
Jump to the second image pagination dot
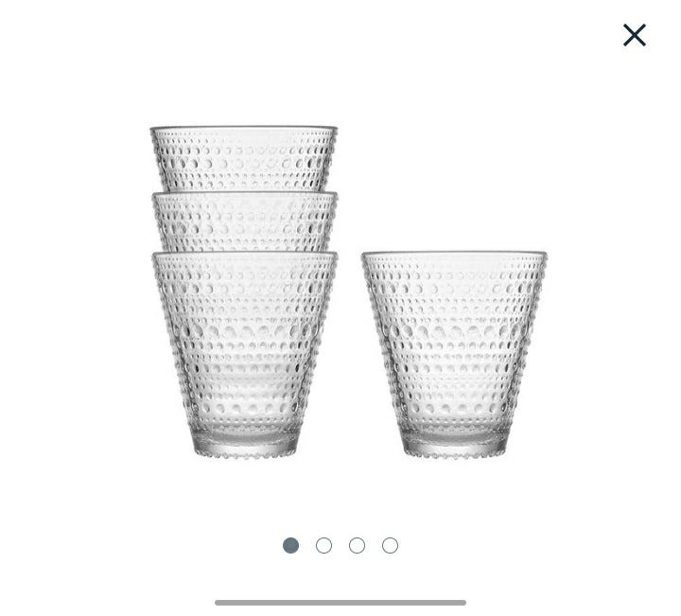[323, 545]
